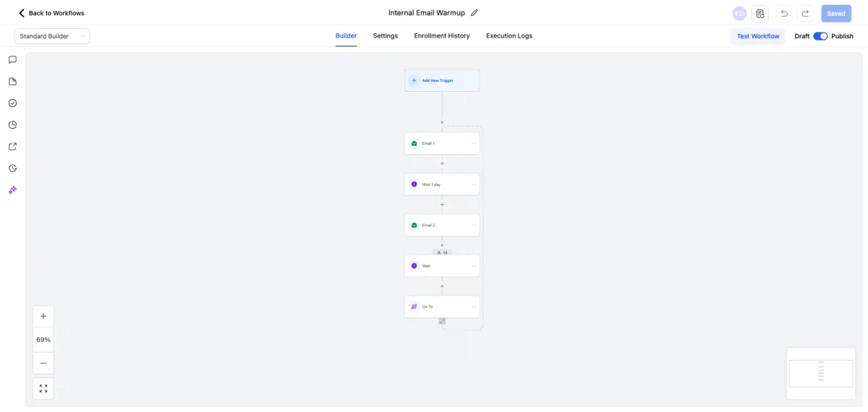Click the Test Workflow button

click(758, 36)
